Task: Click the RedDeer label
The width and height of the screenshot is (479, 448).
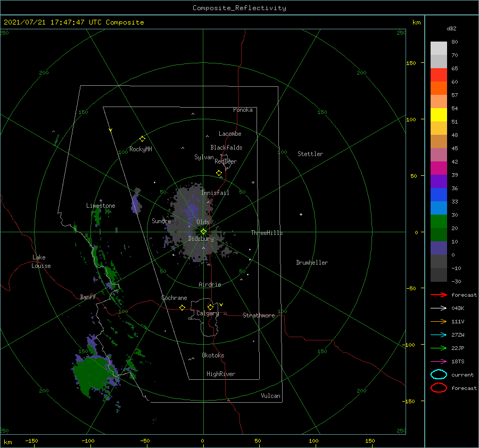Action: (226, 161)
